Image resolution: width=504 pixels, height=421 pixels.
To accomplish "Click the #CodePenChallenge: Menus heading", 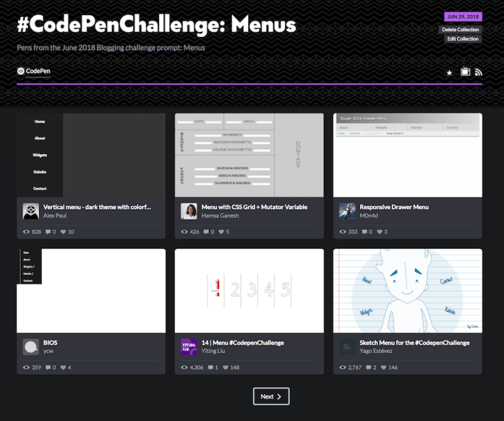I will (x=157, y=24).
